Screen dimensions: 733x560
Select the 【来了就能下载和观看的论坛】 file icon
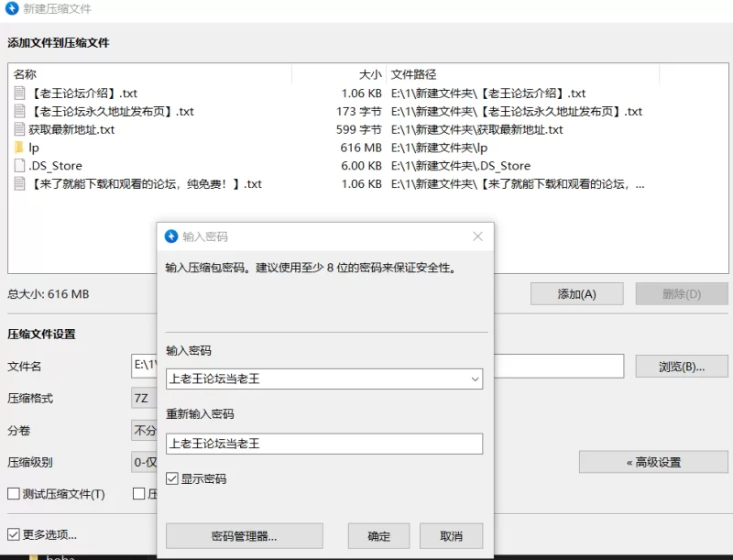19,183
